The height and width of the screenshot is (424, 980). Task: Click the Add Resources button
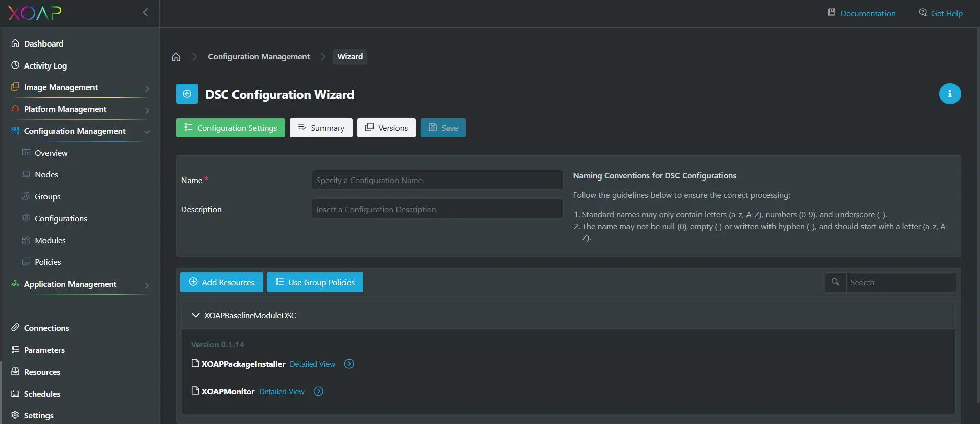point(222,282)
